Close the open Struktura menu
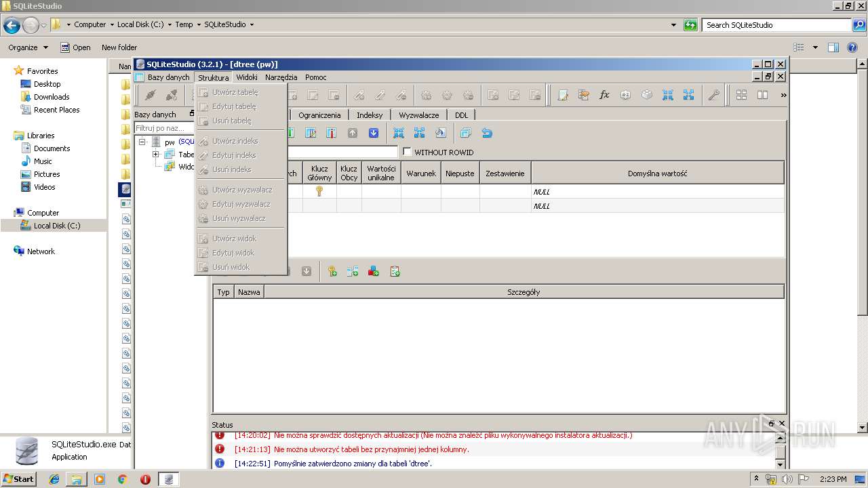The image size is (868, 488). coord(213,77)
